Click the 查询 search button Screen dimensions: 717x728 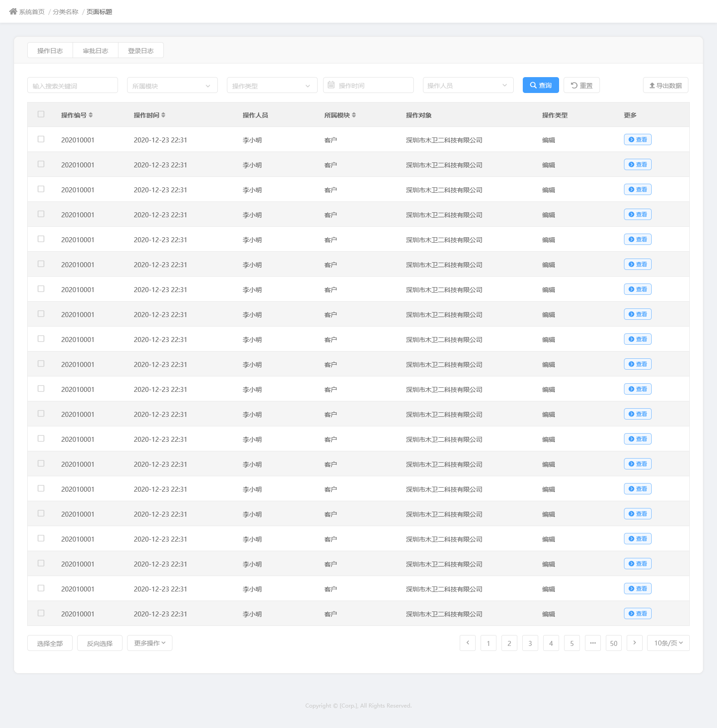coord(541,85)
